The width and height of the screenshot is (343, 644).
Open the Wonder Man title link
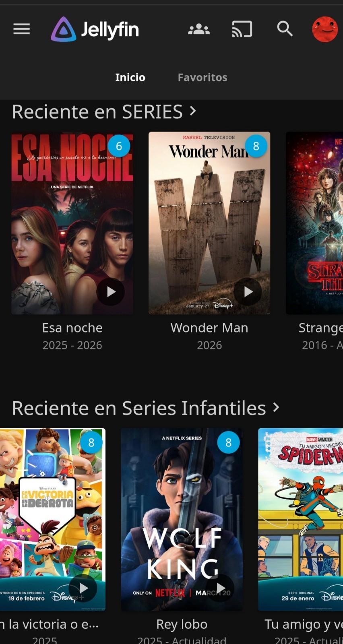(209, 328)
